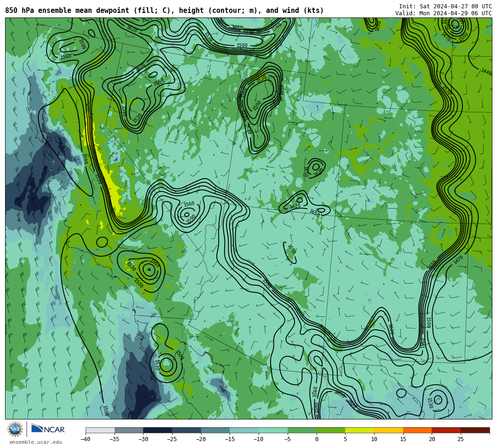Click the 5 to 10 colorbar swatch
Viewport: 497px width, 448px height.
point(360,430)
